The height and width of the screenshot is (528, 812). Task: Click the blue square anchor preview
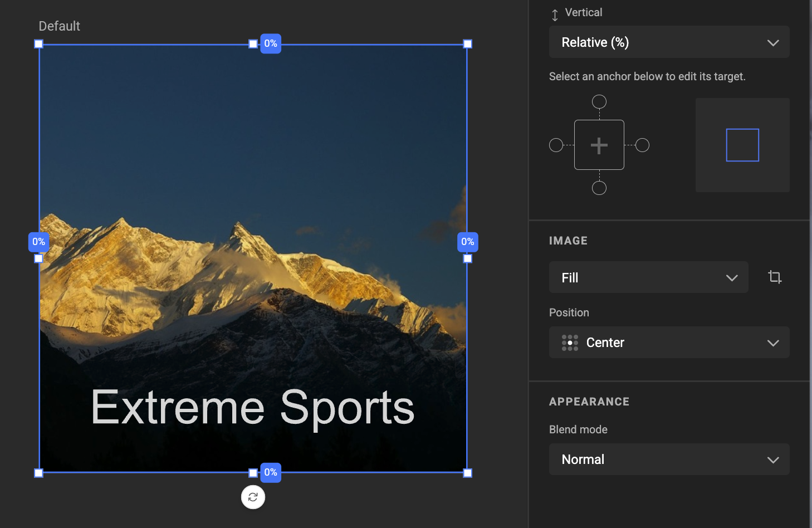pos(742,145)
